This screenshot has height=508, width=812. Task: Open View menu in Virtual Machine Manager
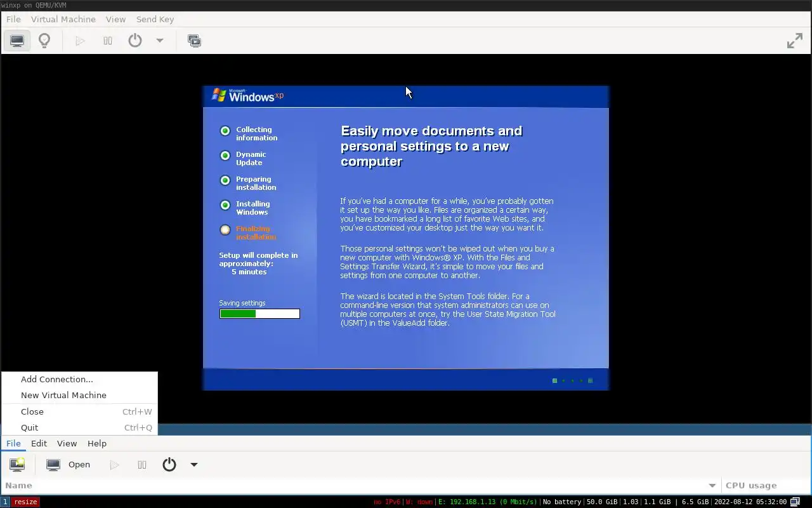click(x=67, y=443)
